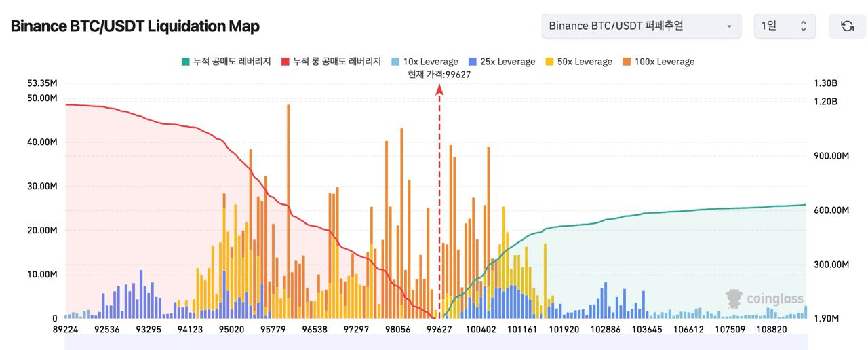Click the green 누적 공매도 legend color swatch

coord(184,62)
